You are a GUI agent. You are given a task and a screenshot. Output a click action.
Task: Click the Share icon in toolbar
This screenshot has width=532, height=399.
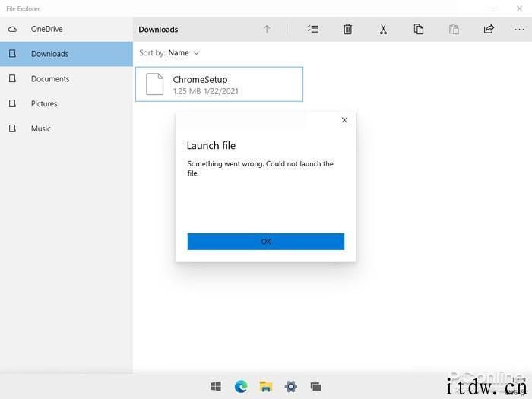[x=489, y=29]
